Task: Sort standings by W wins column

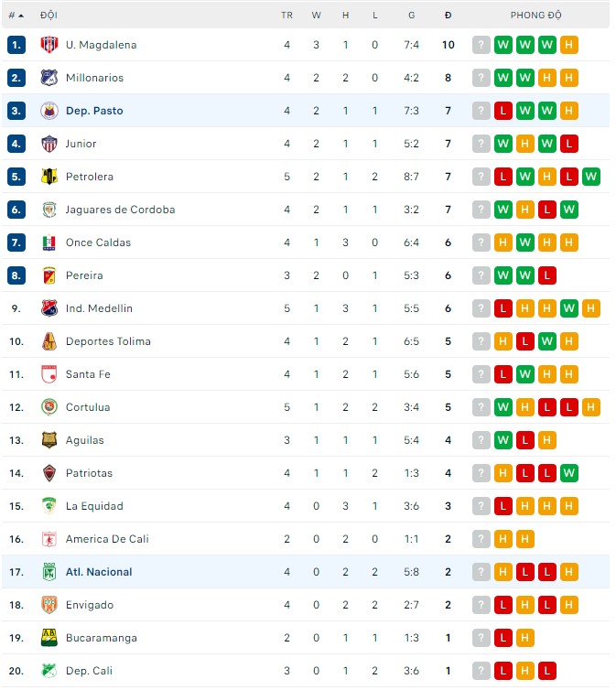Action: tap(316, 16)
